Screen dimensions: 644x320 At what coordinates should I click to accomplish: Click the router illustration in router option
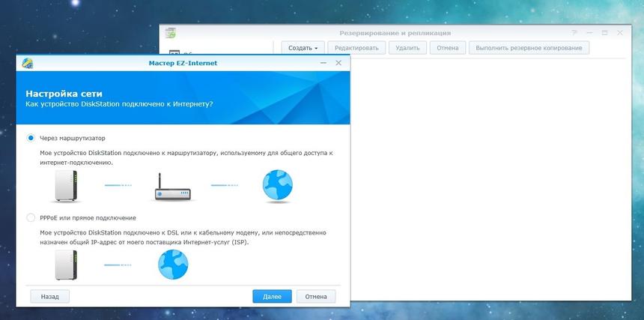tap(172, 187)
